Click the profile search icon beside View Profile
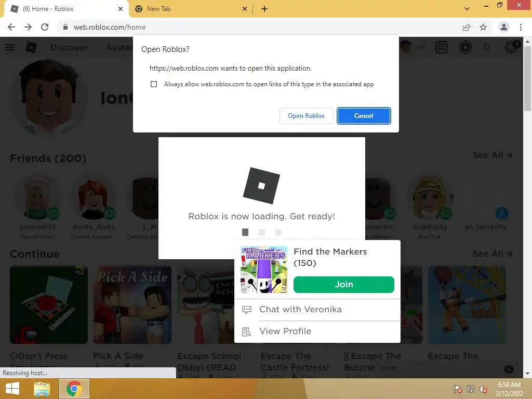This screenshot has height=399, width=532. [x=247, y=332]
